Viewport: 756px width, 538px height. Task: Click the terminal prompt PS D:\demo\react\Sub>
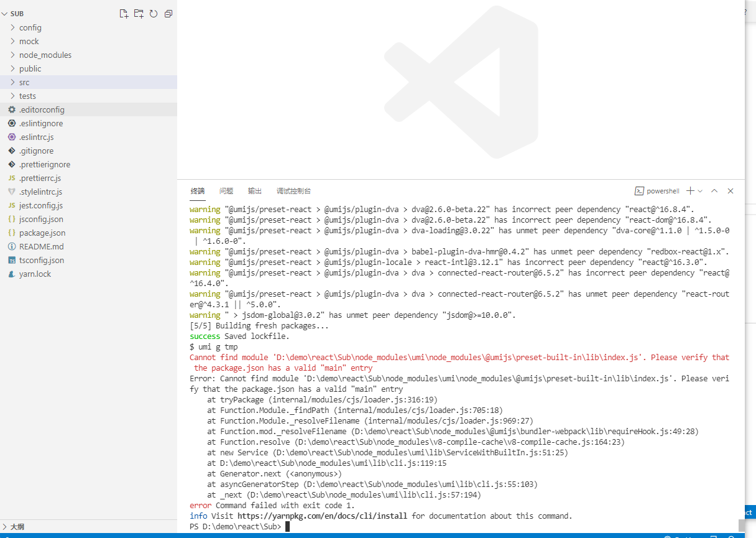(236, 527)
